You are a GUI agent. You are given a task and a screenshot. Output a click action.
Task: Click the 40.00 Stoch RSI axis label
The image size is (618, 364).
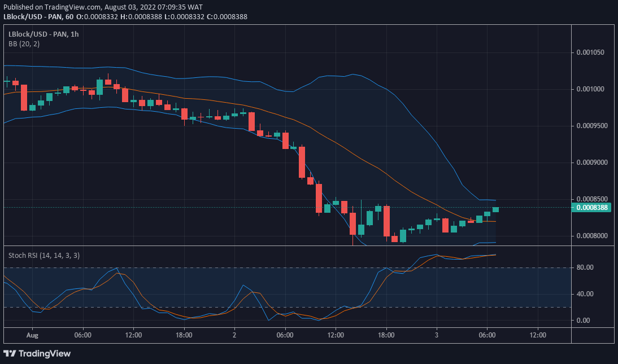tap(585, 294)
